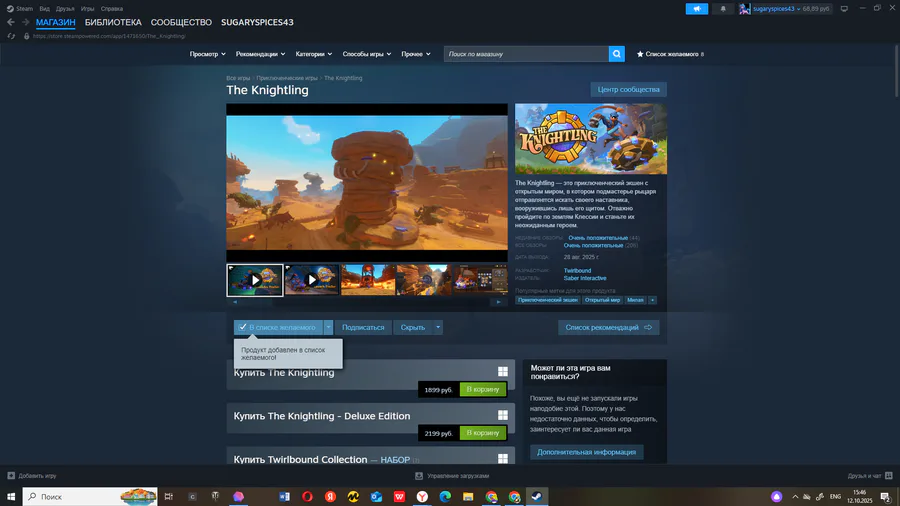Open Приключенческие игры breadcrumb link
900x506 pixels.
coord(286,78)
